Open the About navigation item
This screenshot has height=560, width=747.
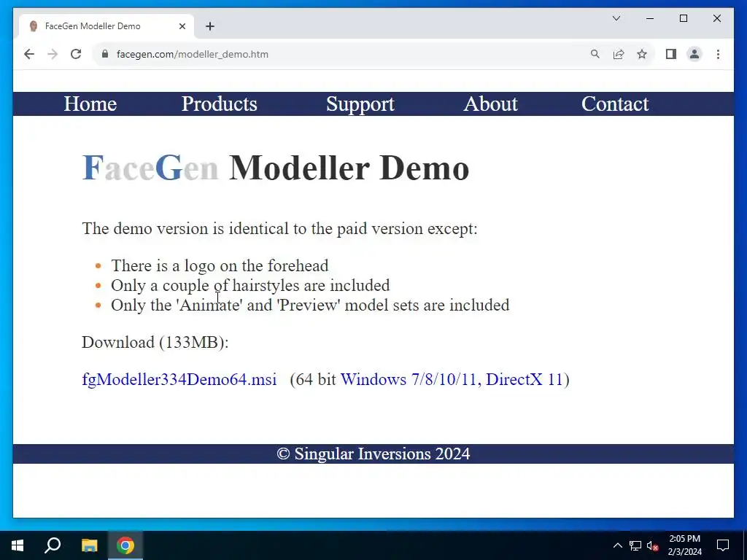(491, 104)
